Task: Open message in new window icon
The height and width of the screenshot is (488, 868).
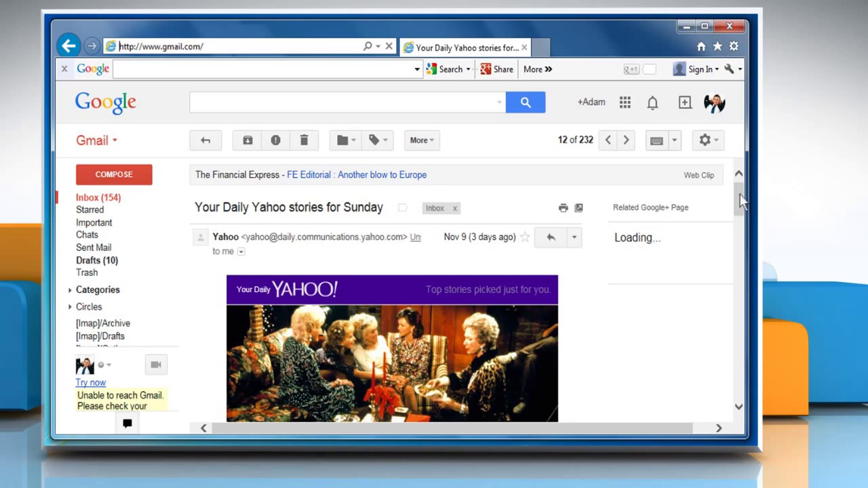Action: click(x=578, y=208)
